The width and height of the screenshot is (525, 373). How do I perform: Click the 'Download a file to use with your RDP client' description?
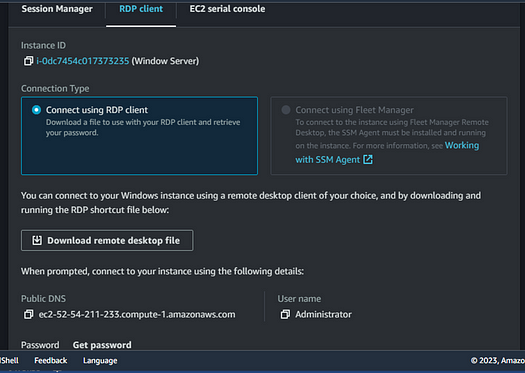point(143,127)
